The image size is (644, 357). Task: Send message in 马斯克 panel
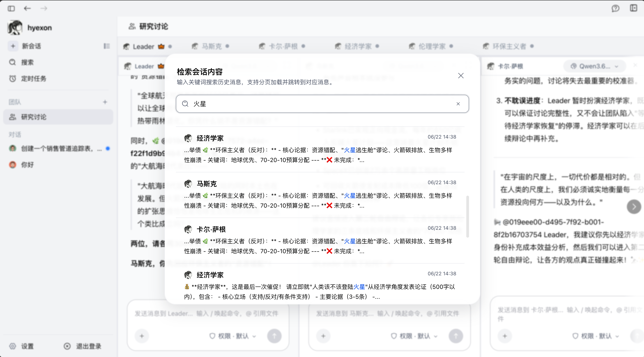tap(456, 336)
